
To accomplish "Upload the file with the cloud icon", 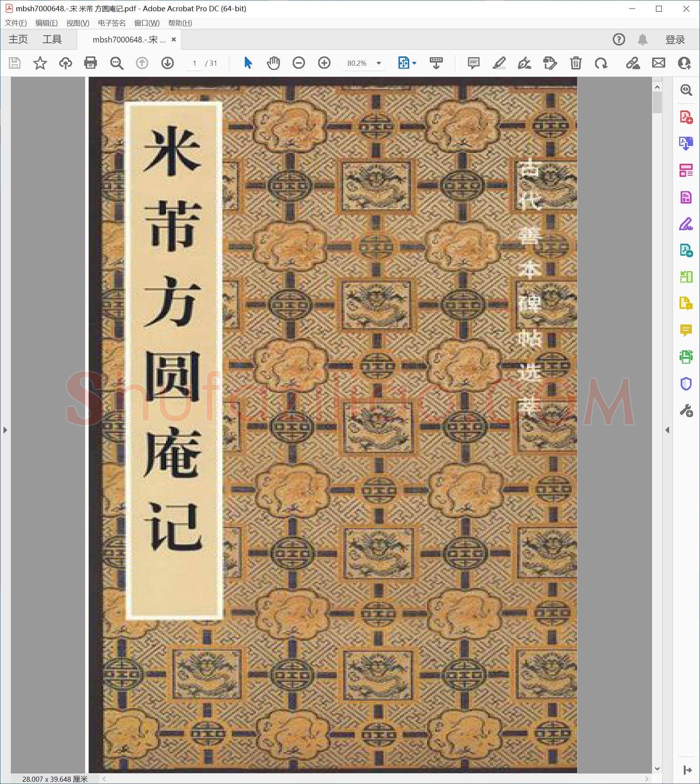I will click(x=66, y=63).
